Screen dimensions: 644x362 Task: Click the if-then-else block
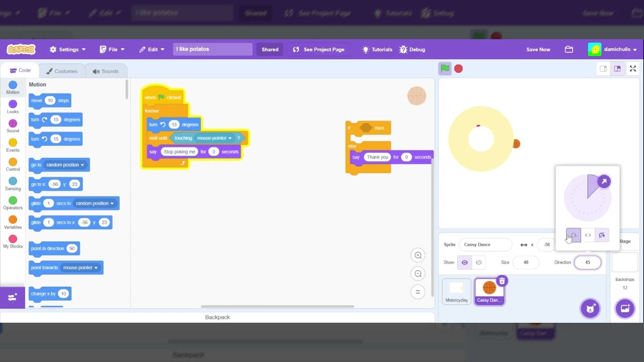pyautogui.click(x=368, y=147)
